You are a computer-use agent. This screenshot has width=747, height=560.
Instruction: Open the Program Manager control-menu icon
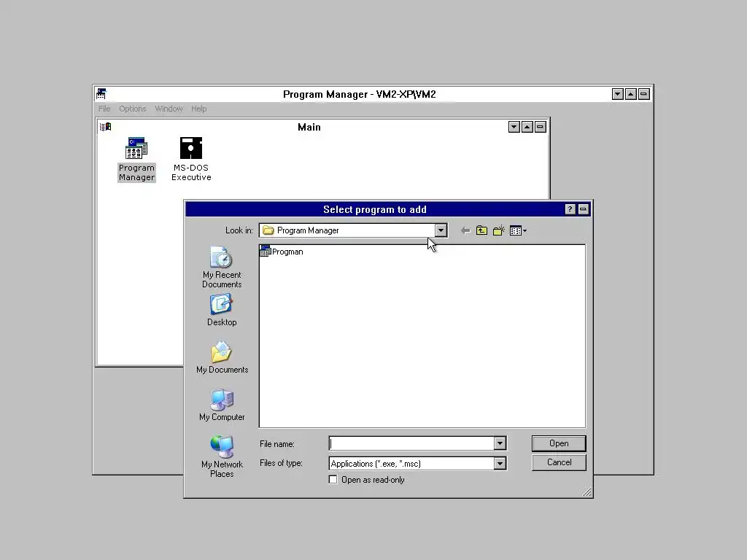point(101,94)
